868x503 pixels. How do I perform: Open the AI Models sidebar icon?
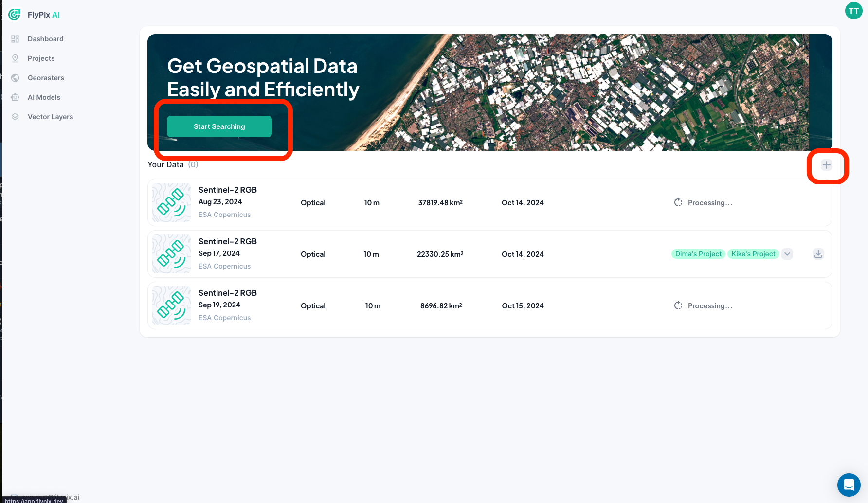(x=15, y=97)
